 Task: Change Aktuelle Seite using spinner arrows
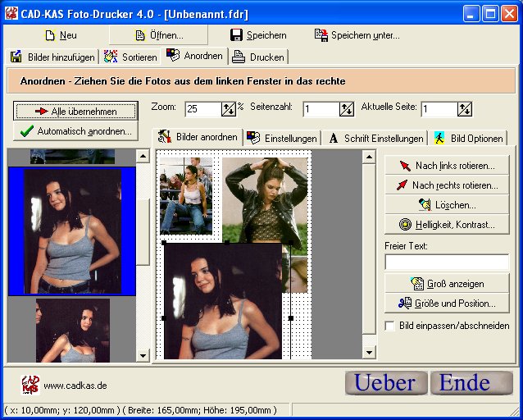[x=465, y=109]
